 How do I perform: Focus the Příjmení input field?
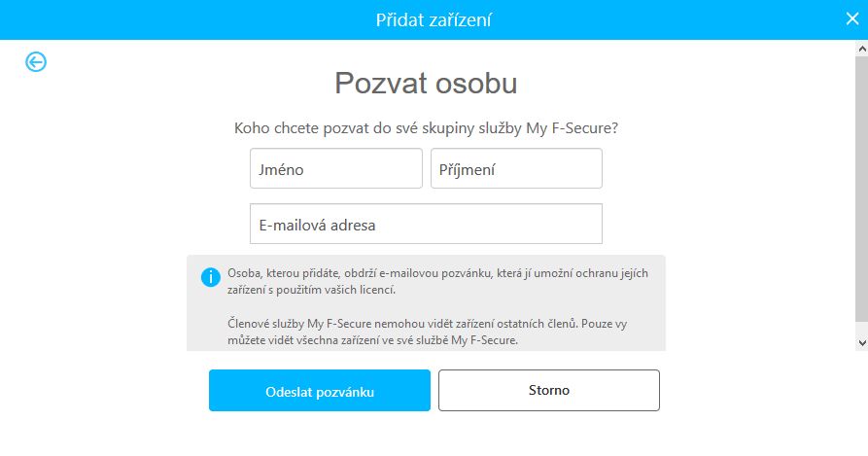tap(516, 168)
